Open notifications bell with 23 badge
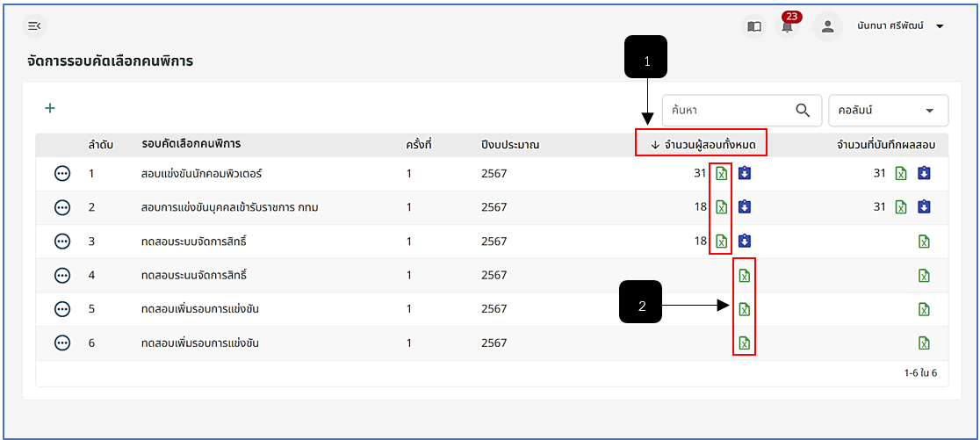This screenshot has width=980, height=440. [x=788, y=26]
